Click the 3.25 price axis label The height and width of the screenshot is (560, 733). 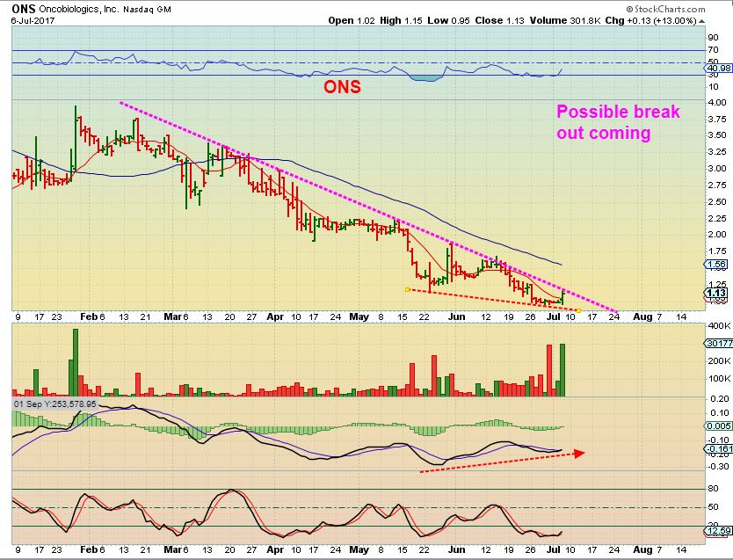tap(717, 152)
